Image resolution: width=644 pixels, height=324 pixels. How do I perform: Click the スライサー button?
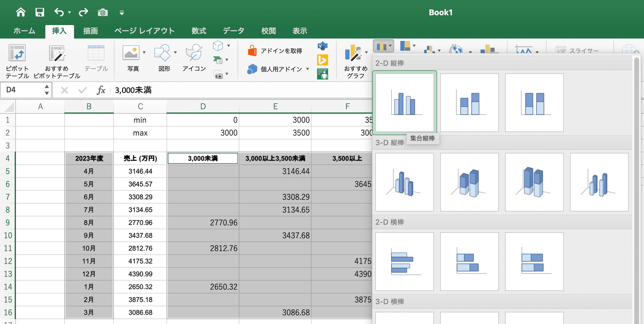[577, 50]
